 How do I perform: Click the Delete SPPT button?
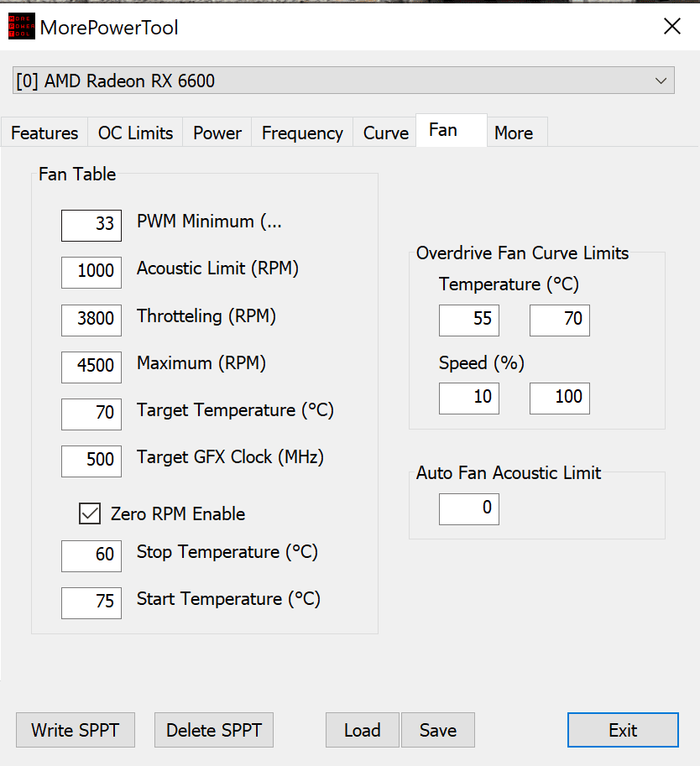point(214,730)
